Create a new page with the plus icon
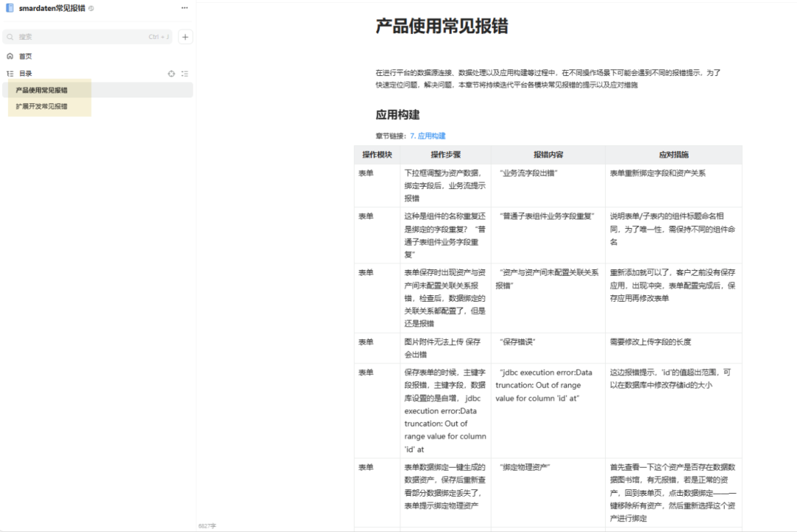Viewport: 797px width, 532px height. click(x=185, y=36)
